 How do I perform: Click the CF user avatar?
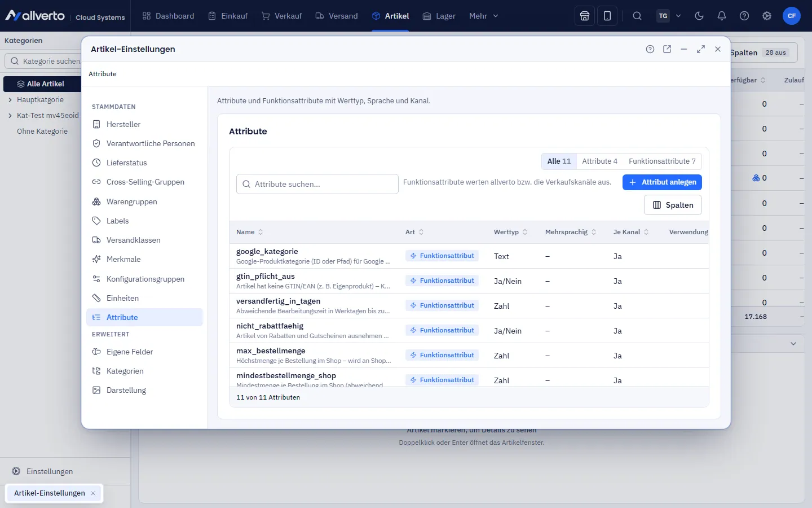tap(792, 16)
